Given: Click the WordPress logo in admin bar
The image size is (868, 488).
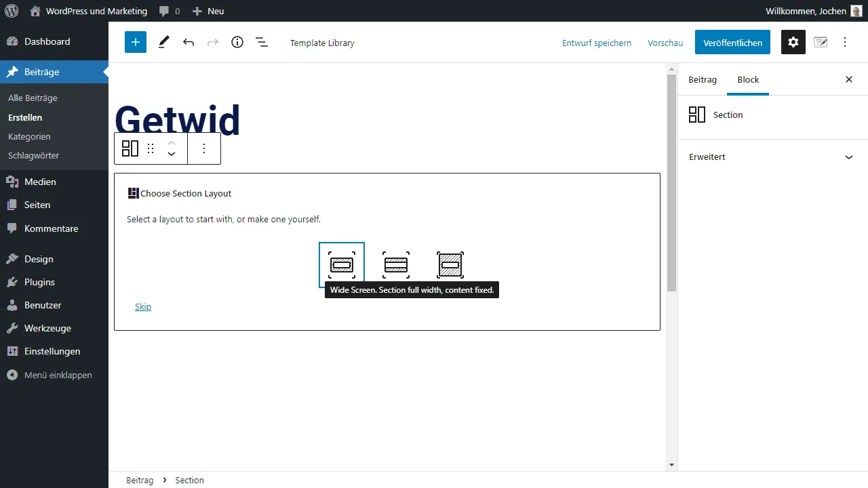Looking at the screenshot, I should 12,11.
